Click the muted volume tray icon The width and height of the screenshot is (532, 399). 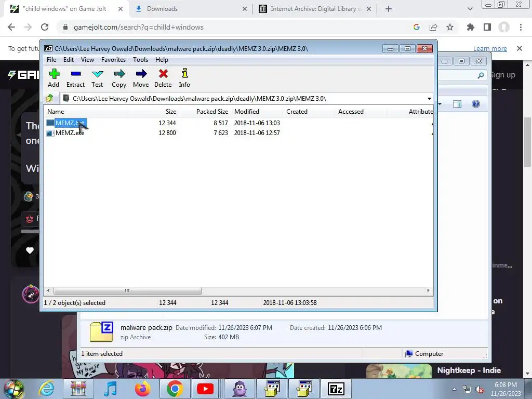(x=480, y=389)
